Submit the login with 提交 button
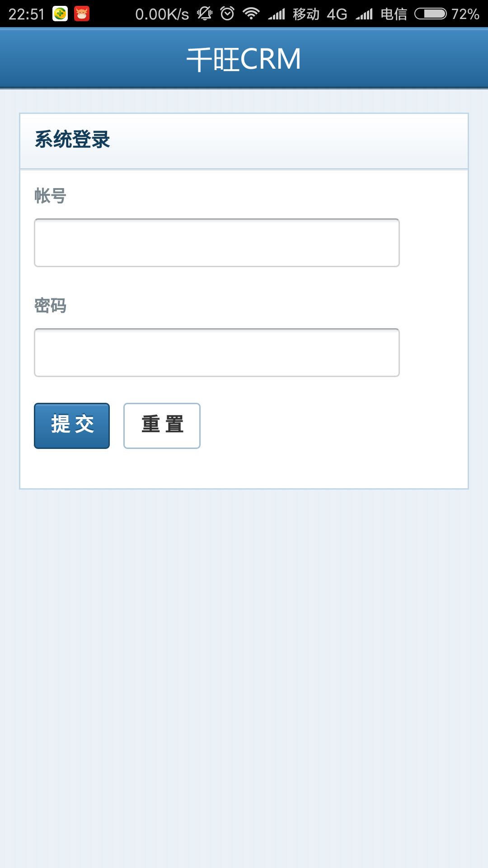The height and width of the screenshot is (868, 488). [x=72, y=426]
